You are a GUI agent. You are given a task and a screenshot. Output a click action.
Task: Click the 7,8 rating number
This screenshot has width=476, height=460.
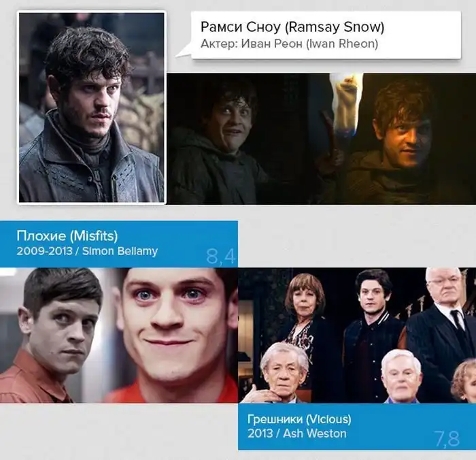447,439
